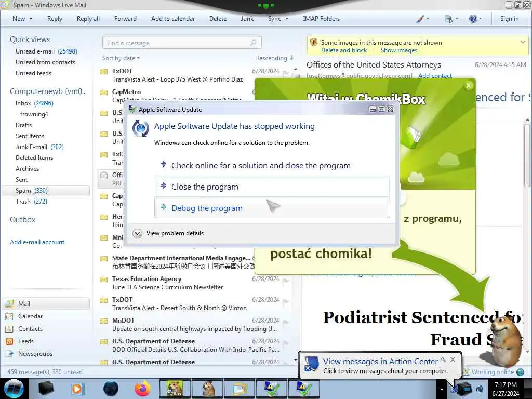Image resolution: width=532 pixels, height=399 pixels.
Task: Open the Drafts folder
Action: tap(23, 125)
